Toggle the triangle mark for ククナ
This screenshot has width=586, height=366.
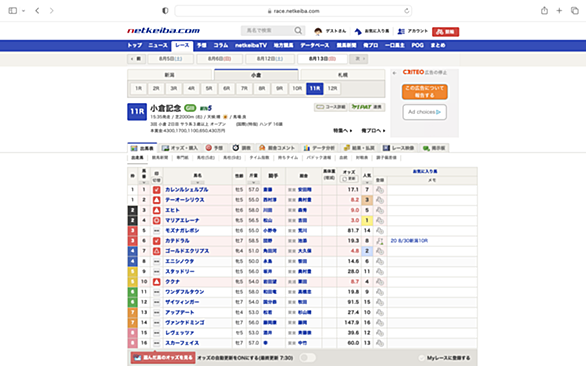[x=157, y=282]
